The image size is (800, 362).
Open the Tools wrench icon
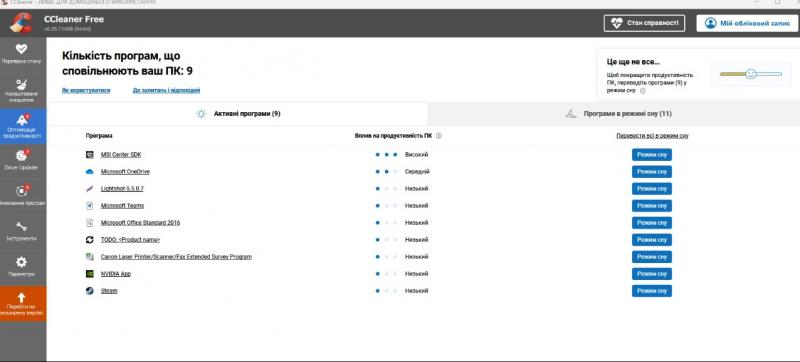click(x=21, y=226)
